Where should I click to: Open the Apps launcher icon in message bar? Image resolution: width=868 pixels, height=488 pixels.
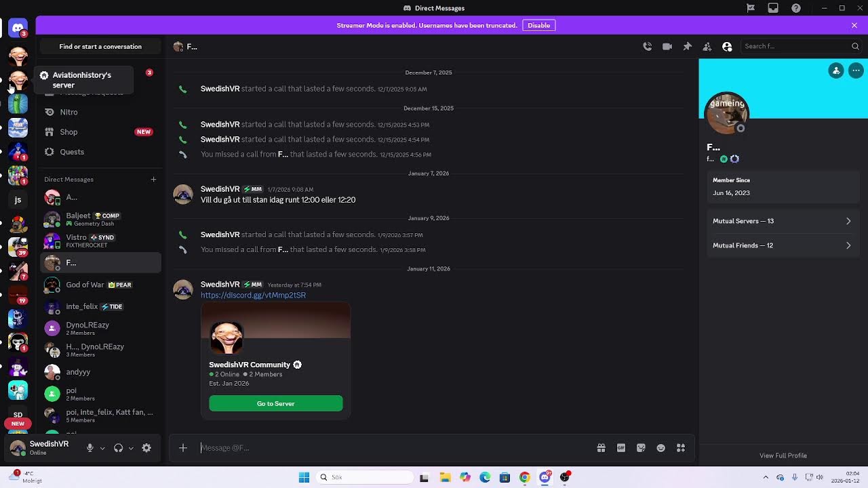coord(681,448)
